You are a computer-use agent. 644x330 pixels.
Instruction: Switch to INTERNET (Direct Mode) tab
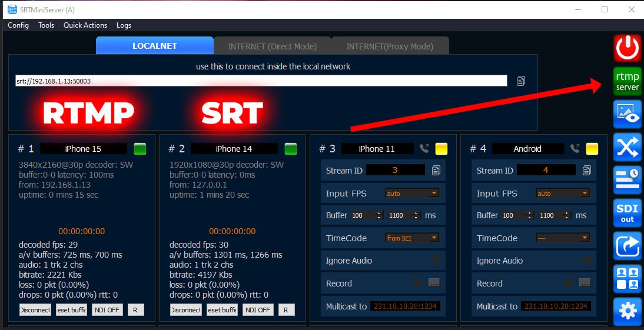(273, 46)
